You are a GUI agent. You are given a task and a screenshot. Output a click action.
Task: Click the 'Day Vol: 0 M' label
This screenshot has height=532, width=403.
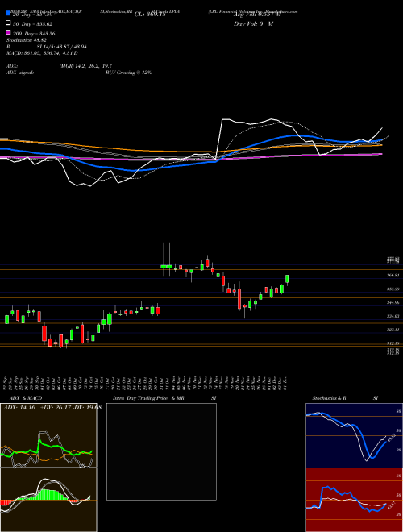pos(253,24)
